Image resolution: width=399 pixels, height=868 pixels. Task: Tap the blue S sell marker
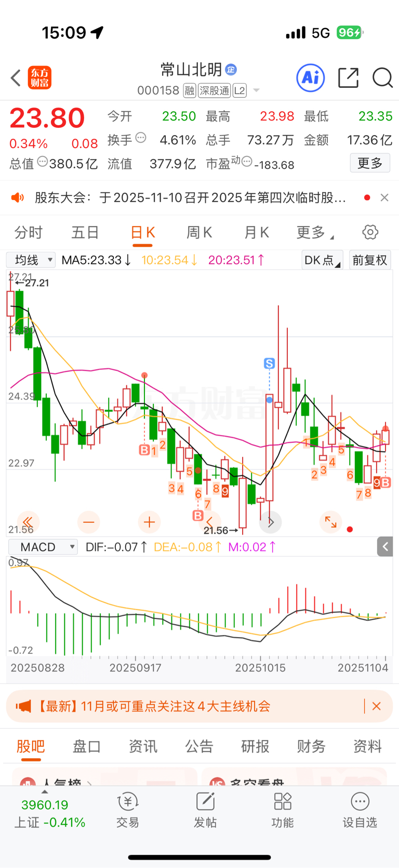point(269,363)
